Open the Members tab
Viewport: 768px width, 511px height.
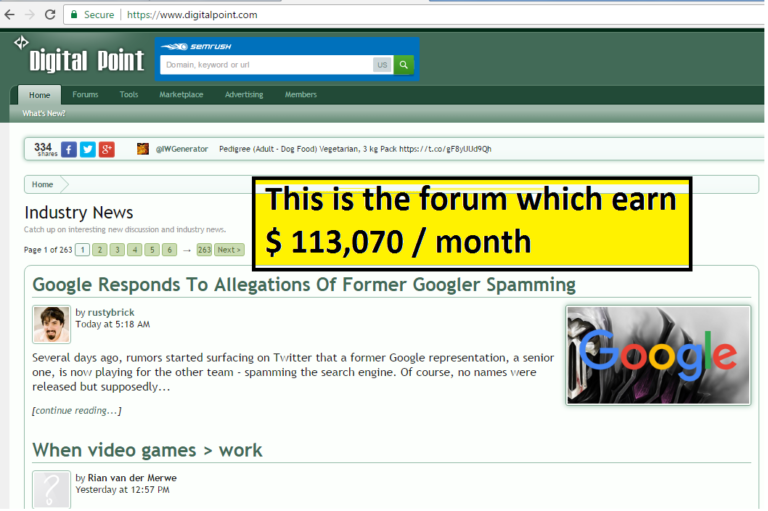301,95
